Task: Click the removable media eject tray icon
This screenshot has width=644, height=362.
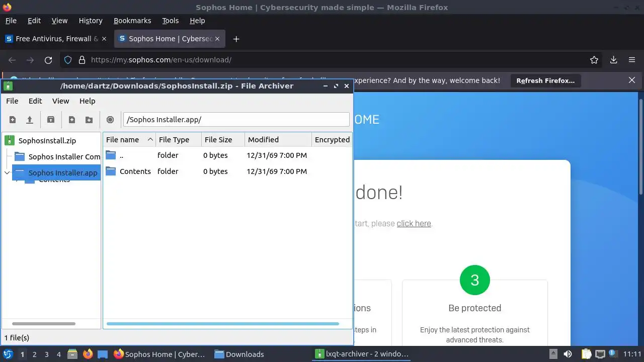Action: point(553,354)
